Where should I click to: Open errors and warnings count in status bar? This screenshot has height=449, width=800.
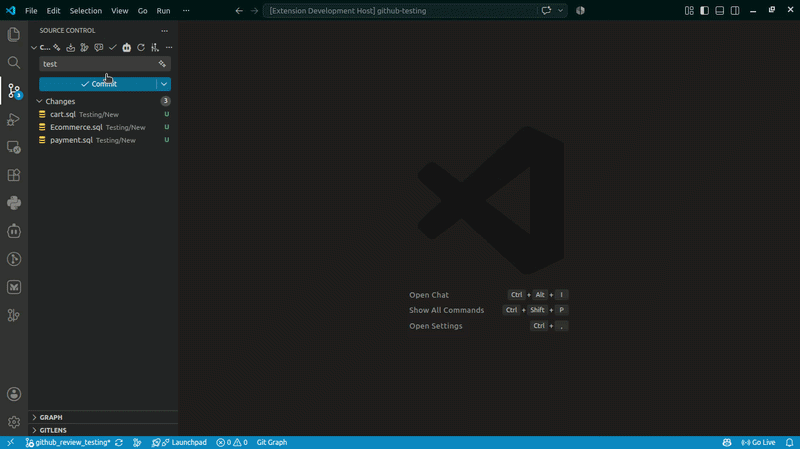point(232,442)
